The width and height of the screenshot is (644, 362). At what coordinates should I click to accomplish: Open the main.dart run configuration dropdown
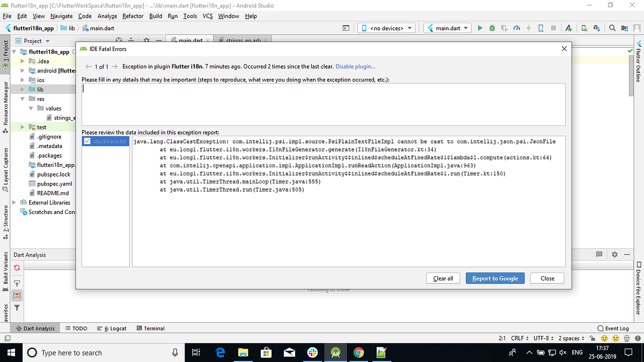447,28
